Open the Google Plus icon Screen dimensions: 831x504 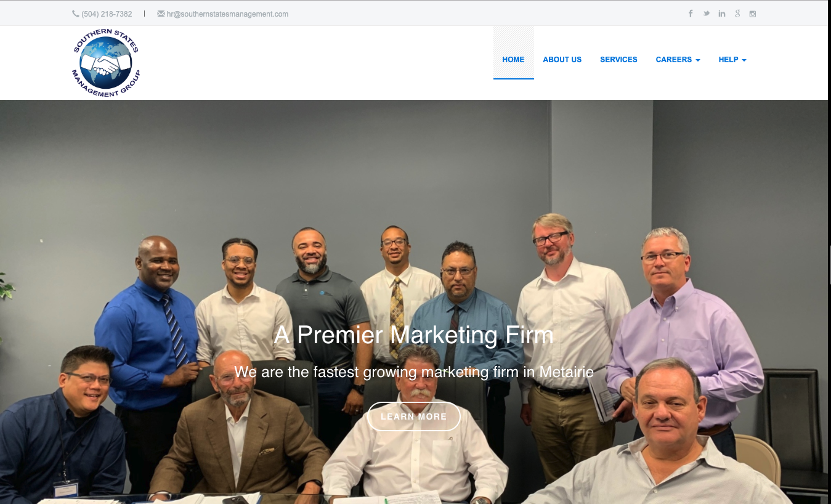pyautogui.click(x=737, y=14)
